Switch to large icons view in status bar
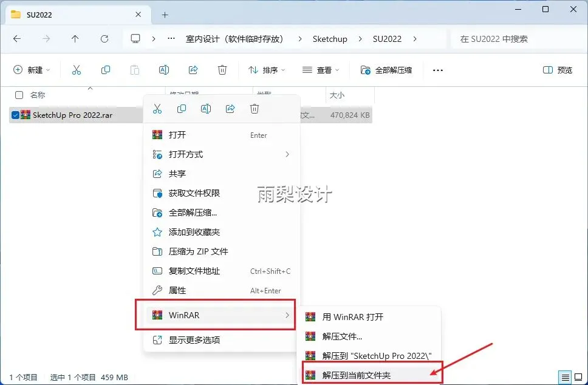 pyautogui.click(x=578, y=376)
